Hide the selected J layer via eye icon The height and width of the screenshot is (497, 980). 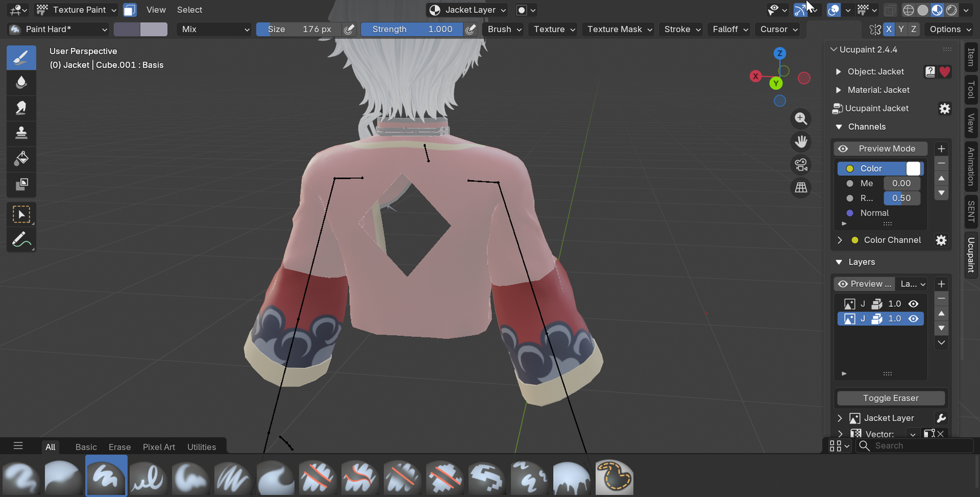tap(913, 319)
